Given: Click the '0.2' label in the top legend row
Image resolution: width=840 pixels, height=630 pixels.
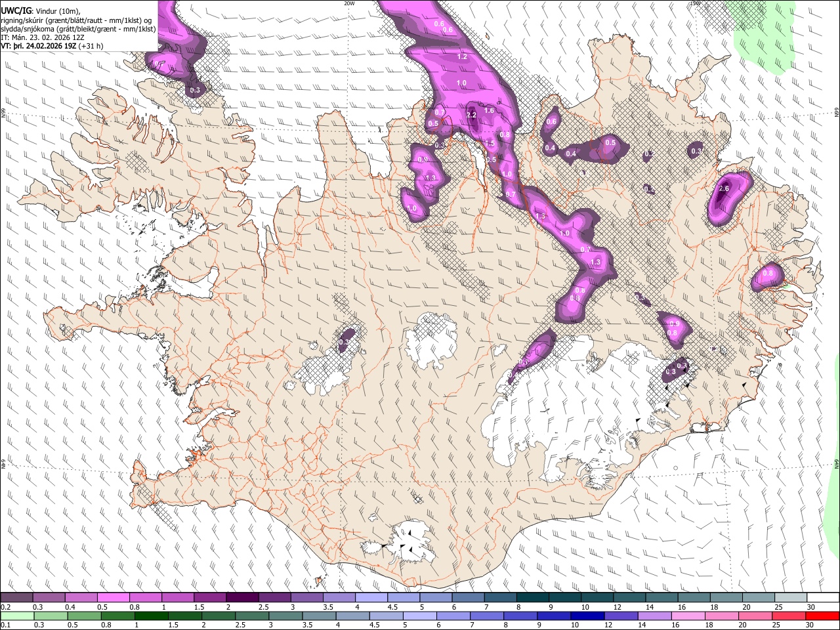Looking at the screenshot, I should point(6,607).
